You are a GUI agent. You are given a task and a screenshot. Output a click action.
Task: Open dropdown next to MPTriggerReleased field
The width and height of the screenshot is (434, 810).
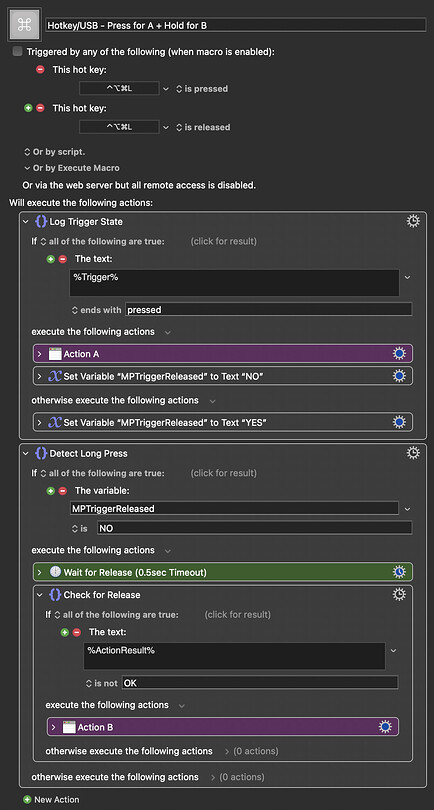tap(407, 509)
